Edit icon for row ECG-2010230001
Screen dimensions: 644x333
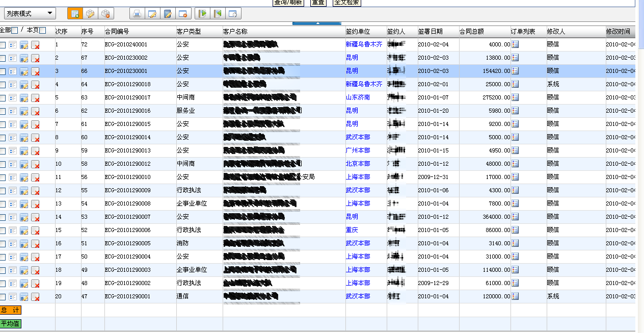click(x=24, y=71)
